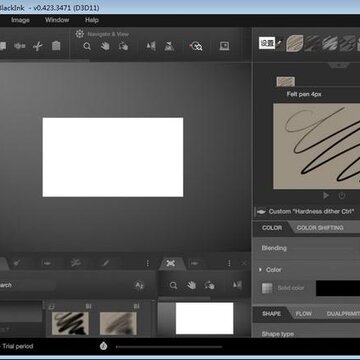Select the scissors-style tab in bottom-left panel
The image size is (360, 360).
point(76,263)
